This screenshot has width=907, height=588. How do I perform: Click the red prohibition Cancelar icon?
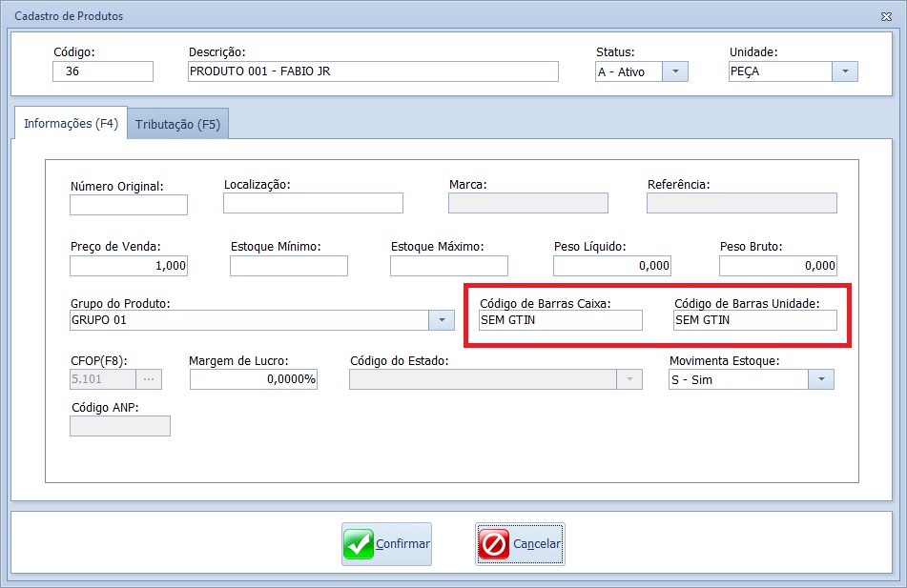494,544
